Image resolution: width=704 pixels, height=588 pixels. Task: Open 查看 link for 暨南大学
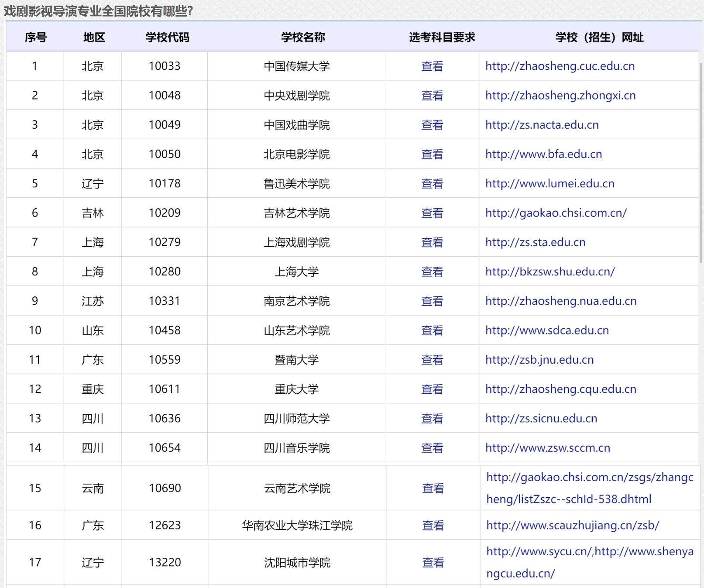432,360
